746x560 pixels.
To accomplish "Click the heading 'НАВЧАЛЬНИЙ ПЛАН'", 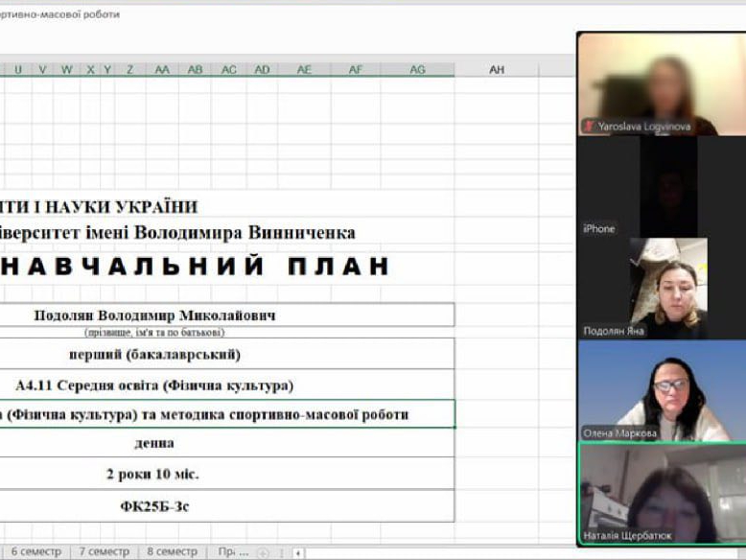I will [x=195, y=266].
